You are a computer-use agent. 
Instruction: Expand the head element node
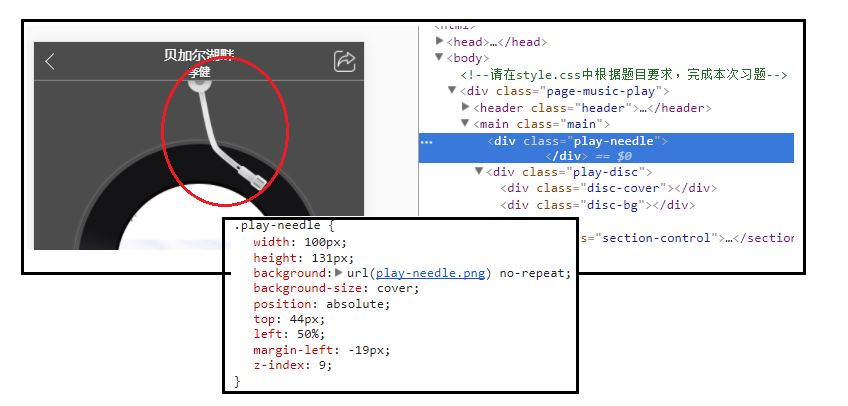click(x=440, y=42)
